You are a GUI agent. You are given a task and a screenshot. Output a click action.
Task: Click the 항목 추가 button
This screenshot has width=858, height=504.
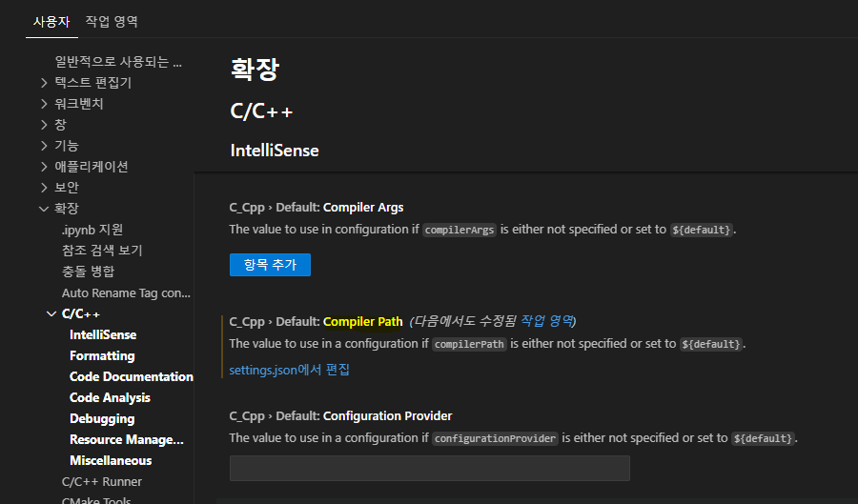click(x=271, y=265)
